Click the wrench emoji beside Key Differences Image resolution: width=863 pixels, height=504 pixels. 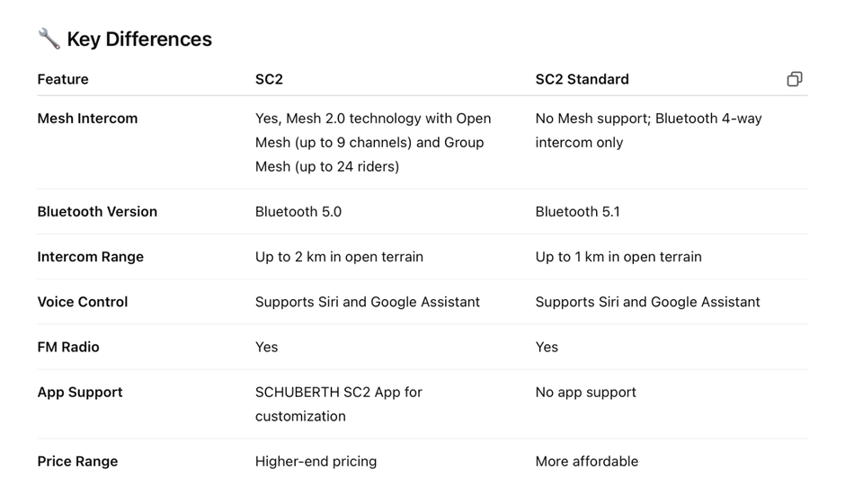(x=49, y=39)
